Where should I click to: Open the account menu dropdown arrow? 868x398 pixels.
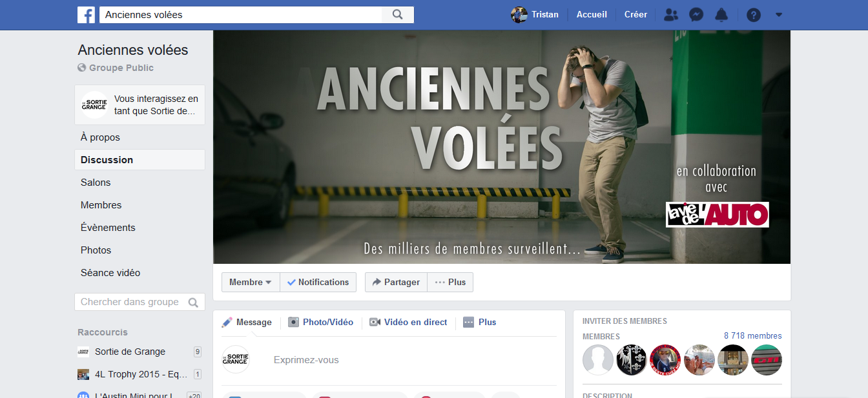point(779,15)
